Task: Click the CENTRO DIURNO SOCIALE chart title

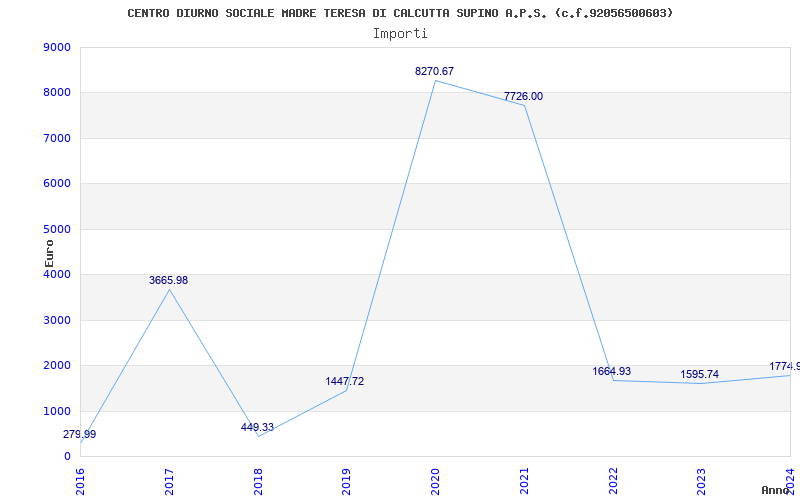Action: coord(401,13)
